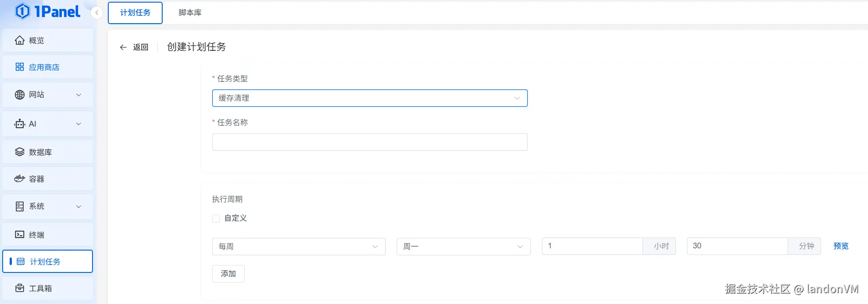This screenshot has width=868, height=304.
Task: Click the AI robot icon
Action: [19, 124]
